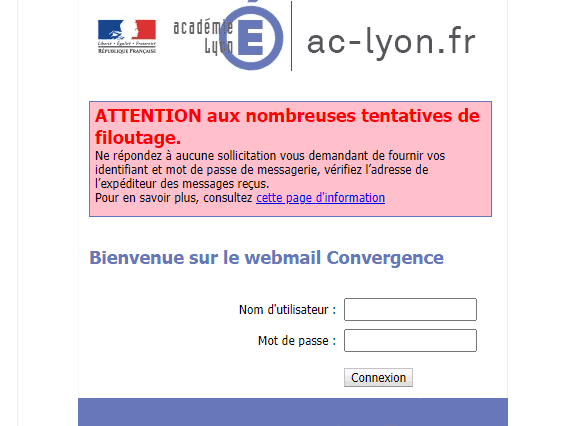The width and height of the screenshot is (568, 426).
Task: Focus the Mot de passe input field
Action: (x=410, y=341)
